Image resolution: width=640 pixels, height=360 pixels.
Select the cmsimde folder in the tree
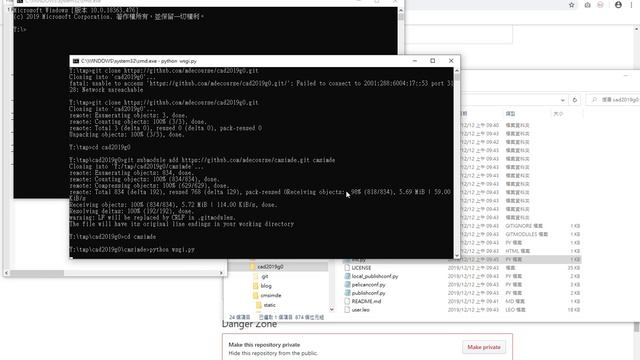point(270,295)
